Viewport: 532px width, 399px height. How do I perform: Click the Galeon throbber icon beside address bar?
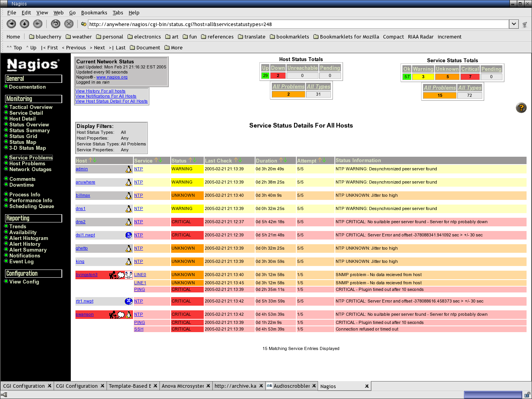point(525,24)
